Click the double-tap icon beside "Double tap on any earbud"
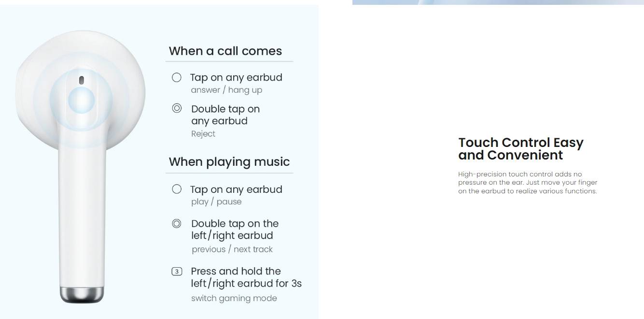This screenshot has width=644, height=319. [x=177, y=108]
